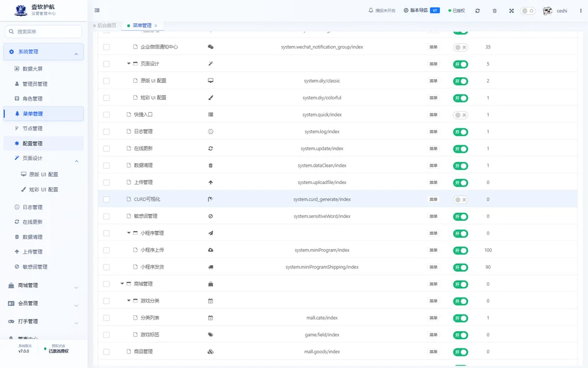
Task: Collapse the 游戏分类 tree row
Action: click(129, 301)
